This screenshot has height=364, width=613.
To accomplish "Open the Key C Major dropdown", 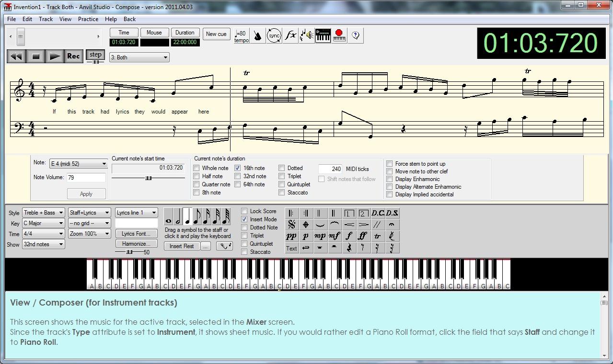I will point(43,223).
